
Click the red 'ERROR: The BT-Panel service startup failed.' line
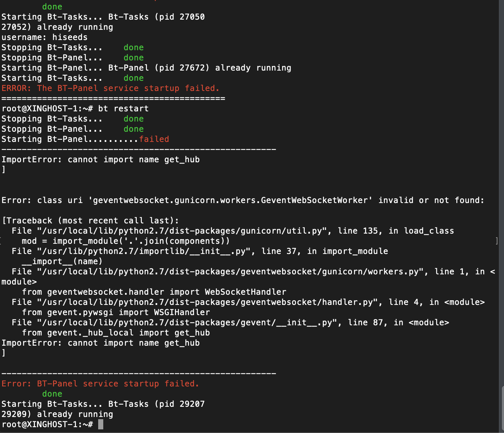(111, 88)
